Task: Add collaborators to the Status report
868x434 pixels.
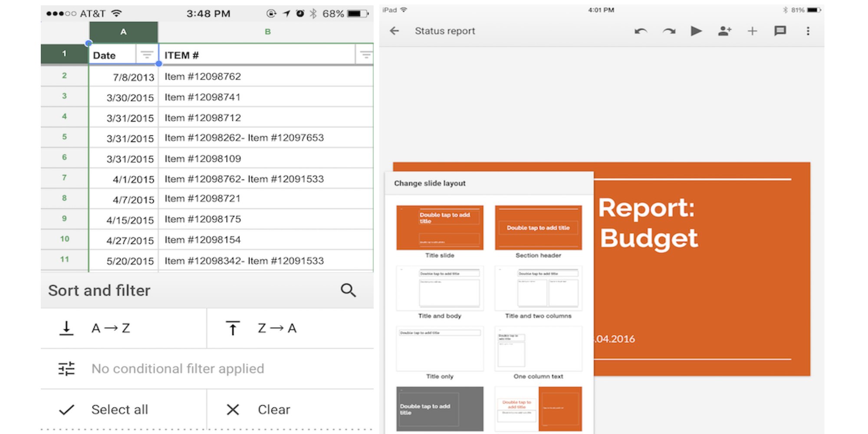Action: pos(724,31)
